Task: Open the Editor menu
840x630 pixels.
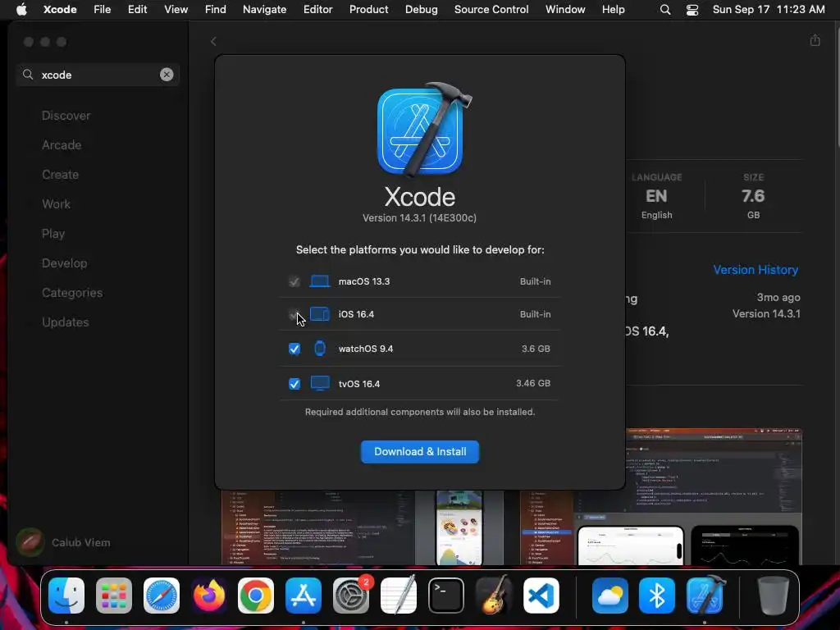Action: pyautogui.click(x=317, y=9)
